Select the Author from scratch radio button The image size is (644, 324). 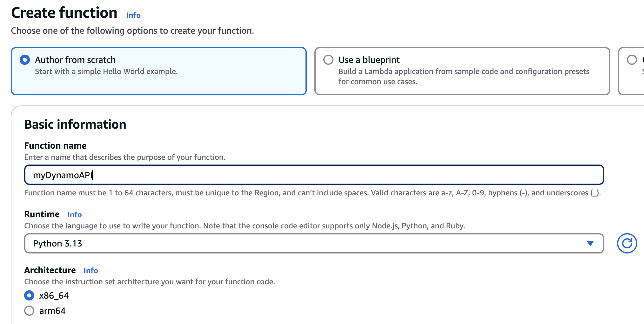pos(24,60)
